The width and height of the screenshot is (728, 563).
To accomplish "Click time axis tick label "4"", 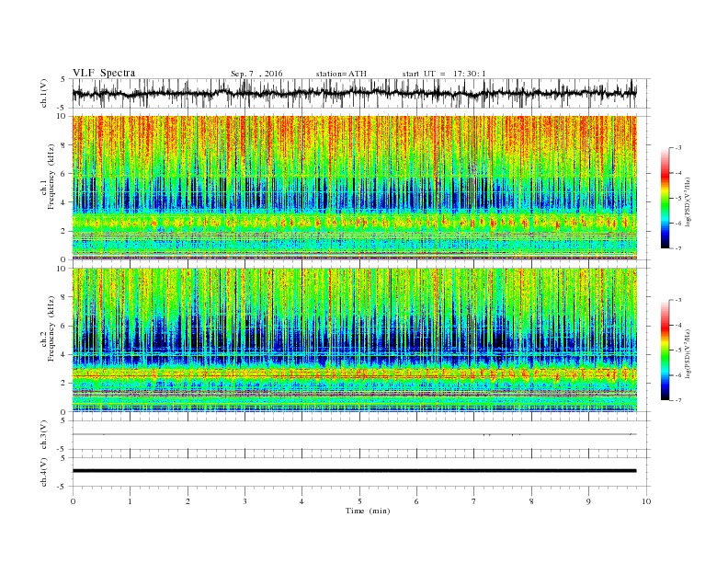I will [x=301, y=501].
